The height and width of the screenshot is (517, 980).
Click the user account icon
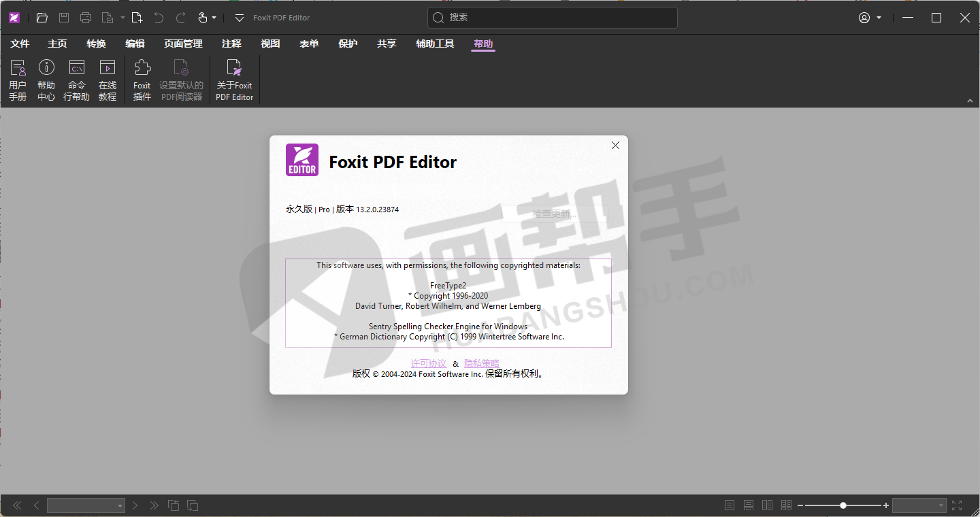coord(864,18)
